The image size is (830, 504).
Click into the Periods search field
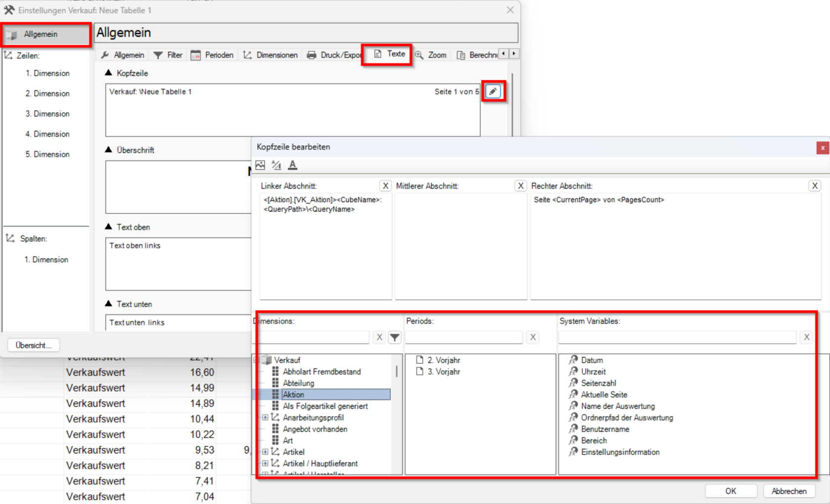(x=464, y=337)
